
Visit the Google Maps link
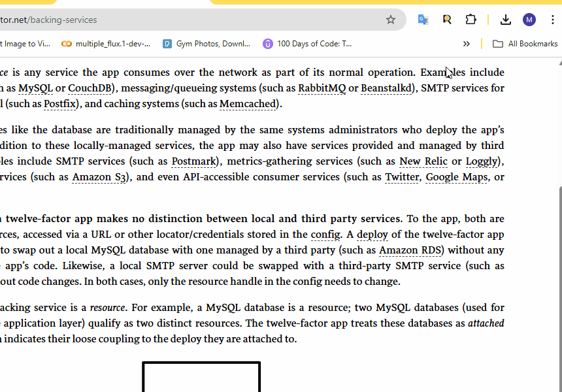(x=456, y=177)
